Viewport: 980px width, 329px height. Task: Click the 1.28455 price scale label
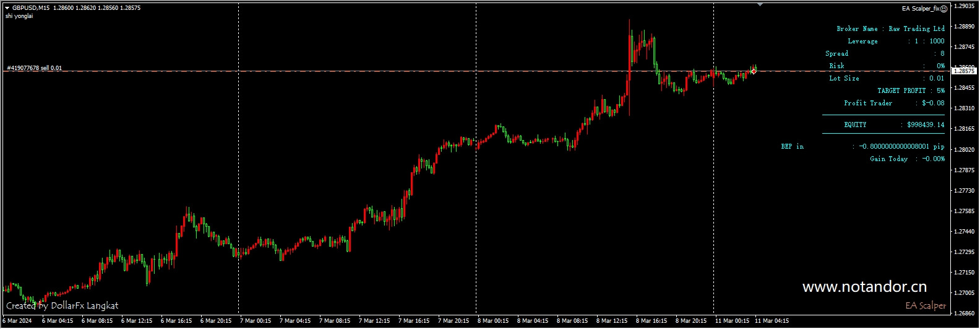(965, 87)
